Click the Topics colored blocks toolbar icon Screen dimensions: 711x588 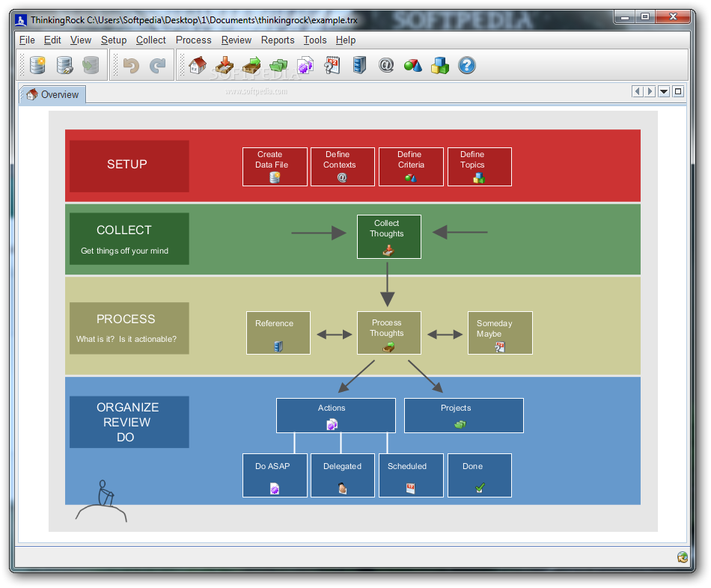(440, 65)
